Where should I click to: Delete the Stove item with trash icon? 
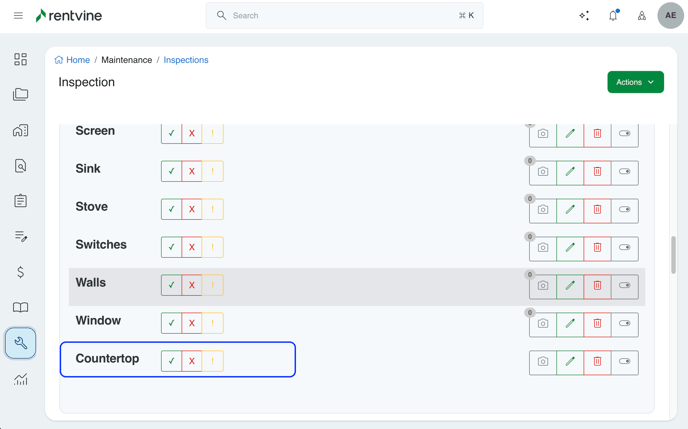[x=597, y=209]
